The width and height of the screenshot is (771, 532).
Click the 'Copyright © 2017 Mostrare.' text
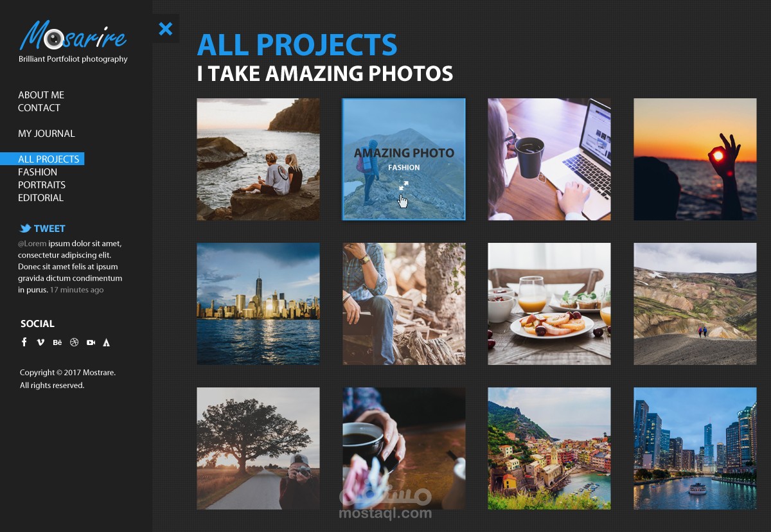point(67,373)
